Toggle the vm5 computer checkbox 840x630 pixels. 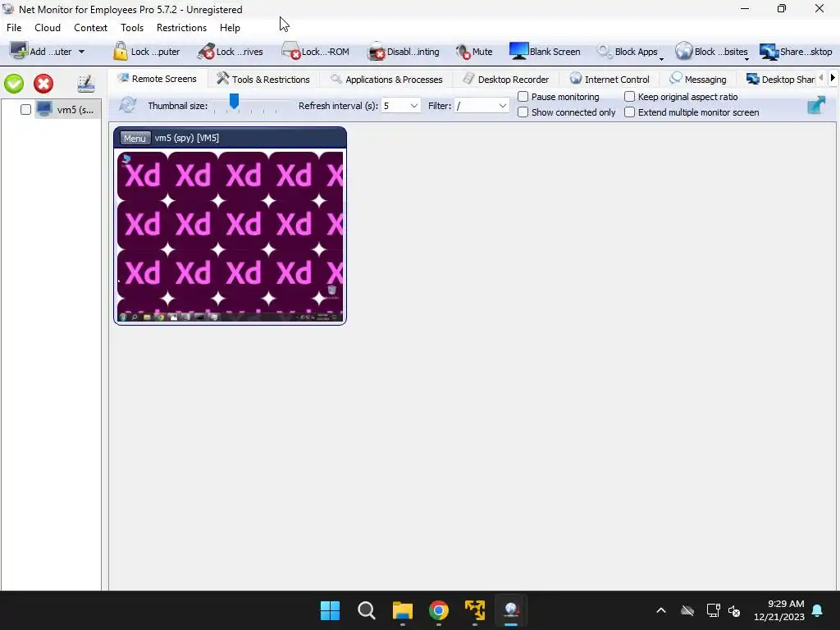pos(25,110)
